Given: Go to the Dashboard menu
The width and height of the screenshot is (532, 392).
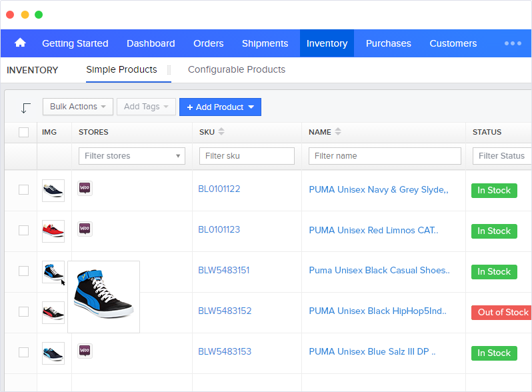Looking at the screenshot, I should click(x=151, y=43).
